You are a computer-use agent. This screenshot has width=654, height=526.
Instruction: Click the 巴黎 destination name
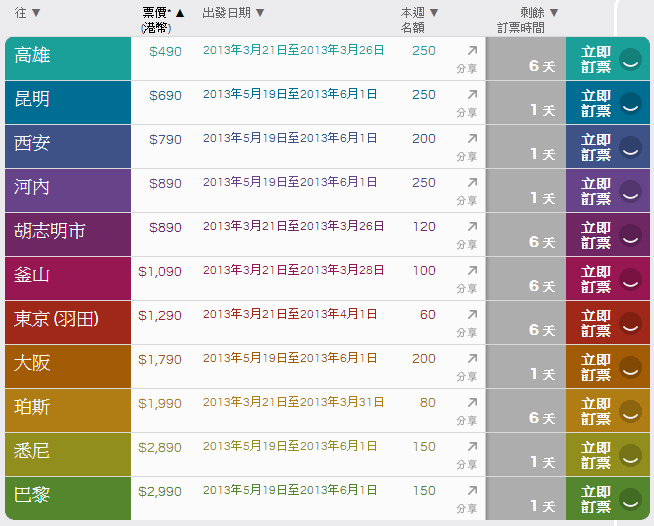33,496
